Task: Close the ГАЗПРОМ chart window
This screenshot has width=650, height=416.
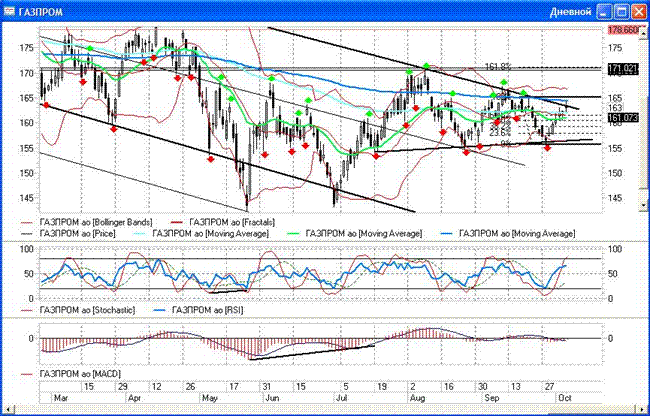Action: tap(639, 12)
